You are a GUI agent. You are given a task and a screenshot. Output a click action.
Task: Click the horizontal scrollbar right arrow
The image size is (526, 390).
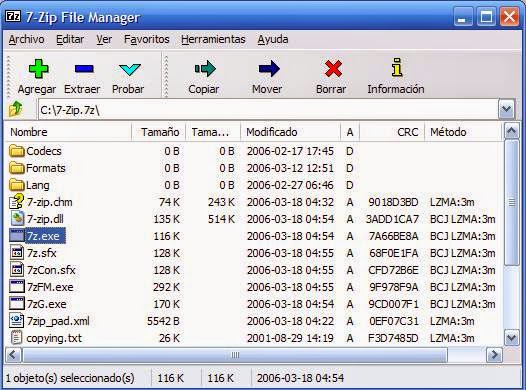point(494,355)
